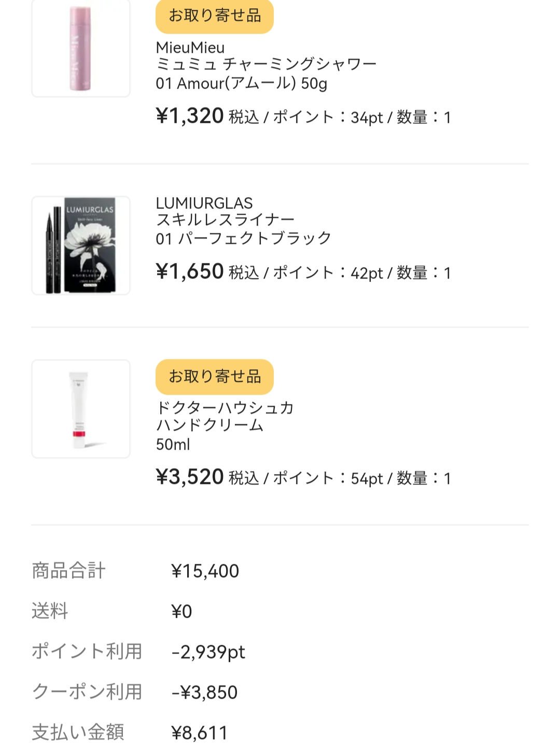Select the 送料 label
Screen dimensions: 560x747
(x=50, y=611)
